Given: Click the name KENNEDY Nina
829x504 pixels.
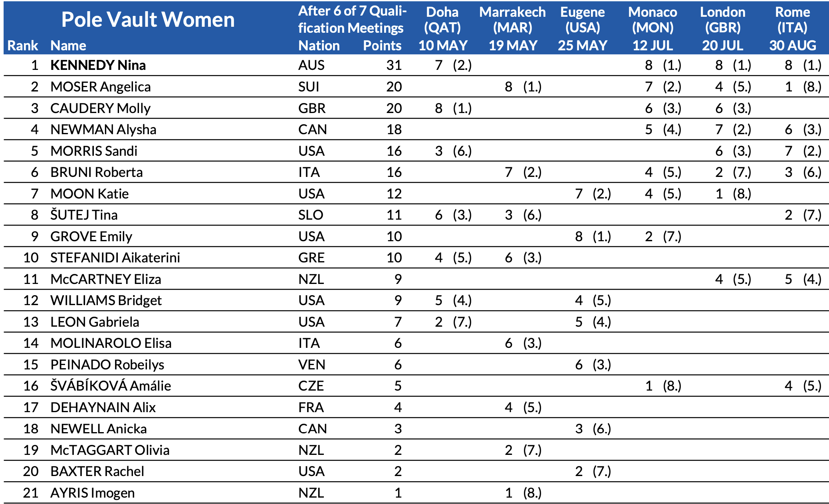Looking at the screenshot, I should coord(98,65).
